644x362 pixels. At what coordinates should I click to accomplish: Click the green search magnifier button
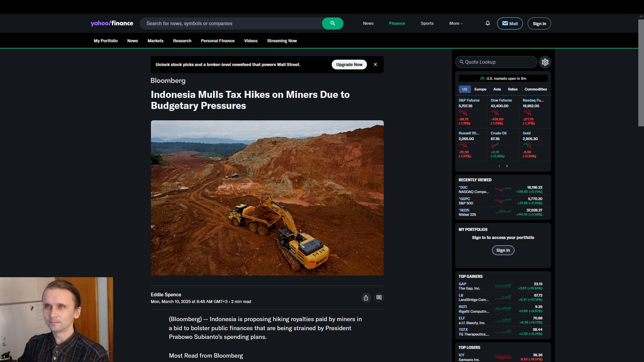pyautogui.click(x=332, y=23)
